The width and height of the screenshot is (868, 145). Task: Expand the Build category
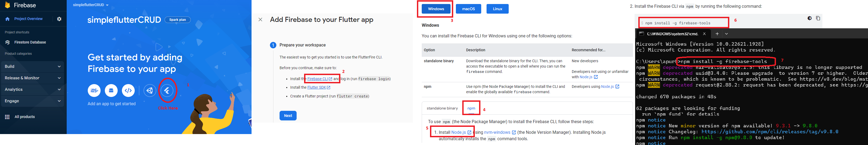[32, 66]
